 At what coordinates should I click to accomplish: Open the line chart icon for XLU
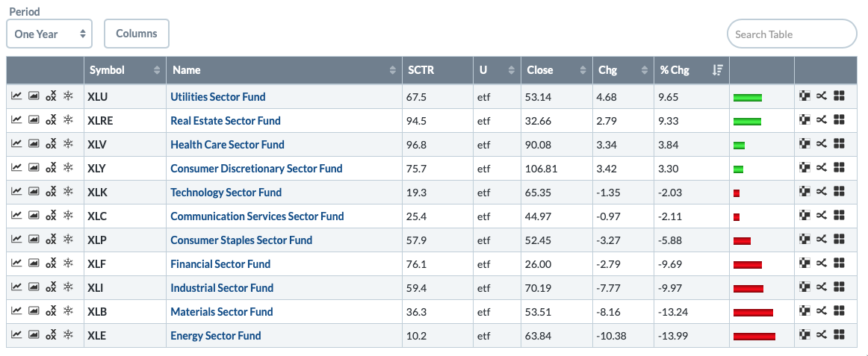[x=16, y=96]
